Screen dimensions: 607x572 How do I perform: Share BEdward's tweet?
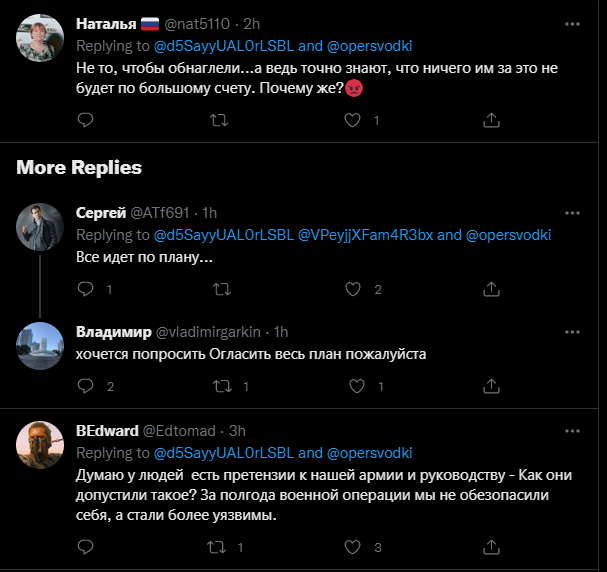(491, 547)
